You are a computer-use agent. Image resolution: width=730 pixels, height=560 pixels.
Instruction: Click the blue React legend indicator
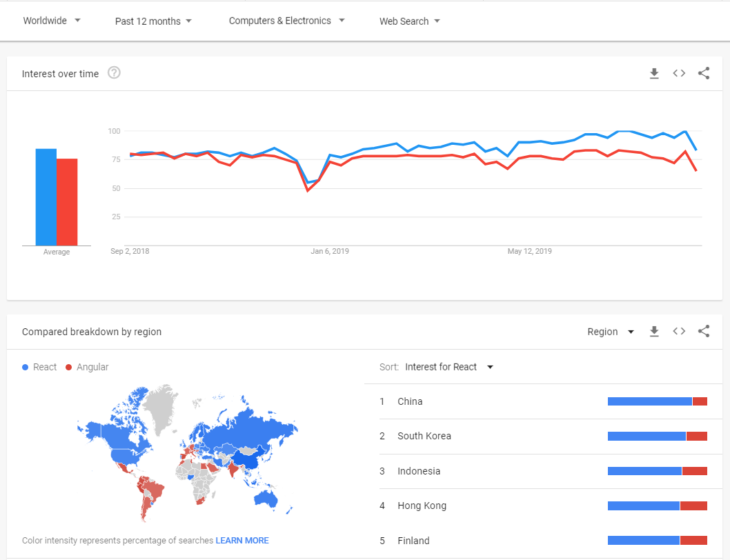click(x=25, y=367)
